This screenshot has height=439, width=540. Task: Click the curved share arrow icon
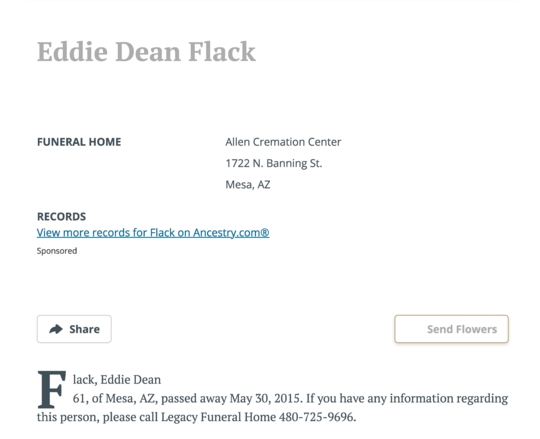pyautogui.click(x=56, y=329)
